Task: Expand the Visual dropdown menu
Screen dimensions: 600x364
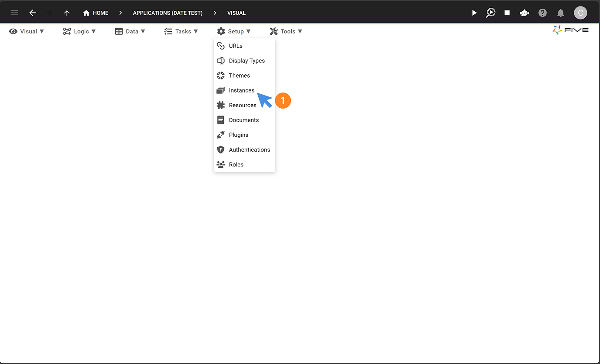Action: pos(27,31)
